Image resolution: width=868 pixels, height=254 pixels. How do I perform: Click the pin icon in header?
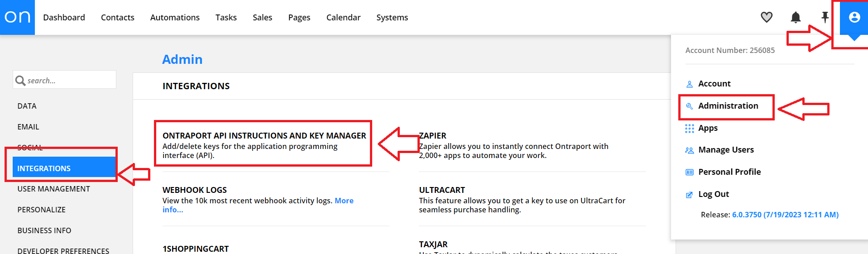[825, 17]
